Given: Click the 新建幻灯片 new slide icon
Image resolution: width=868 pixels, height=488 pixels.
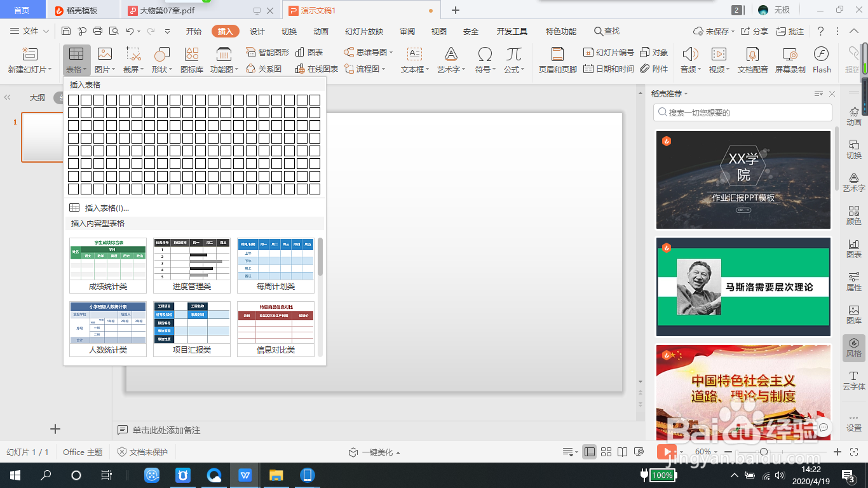Looking at the screenshot, I should coord(30,55).
